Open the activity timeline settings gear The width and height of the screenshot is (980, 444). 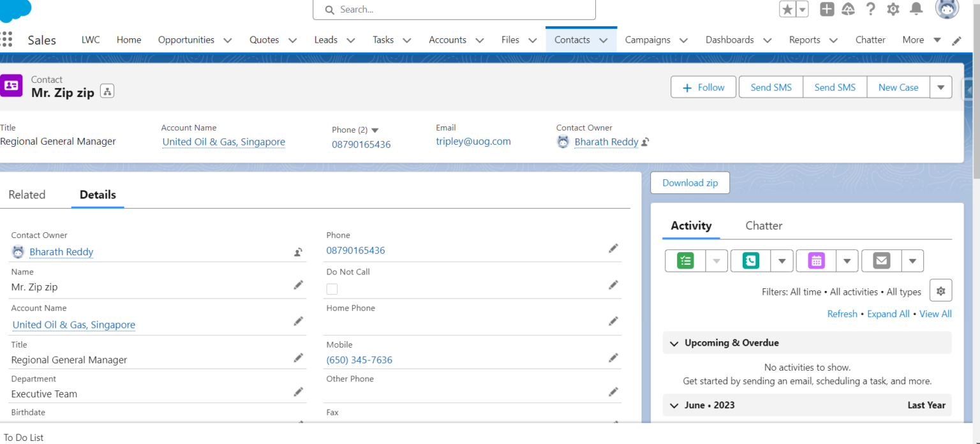pyautogui.click(x=940, y=290)
